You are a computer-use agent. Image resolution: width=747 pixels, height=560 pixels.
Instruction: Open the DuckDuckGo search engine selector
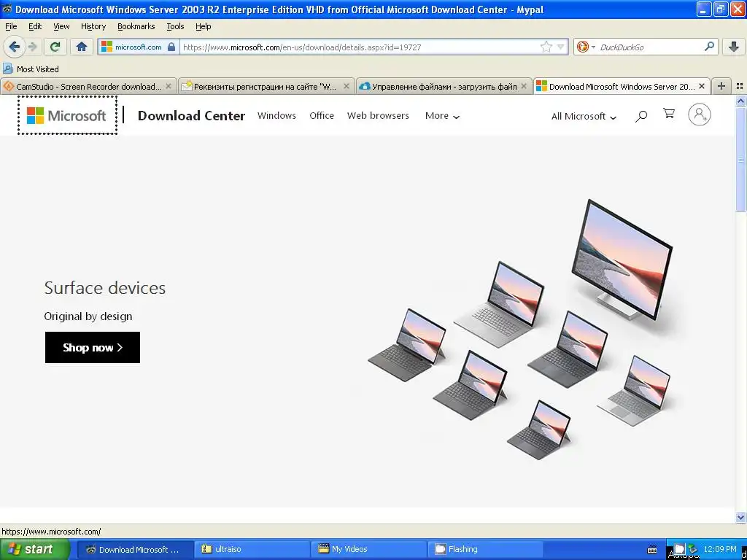(586, 47)
